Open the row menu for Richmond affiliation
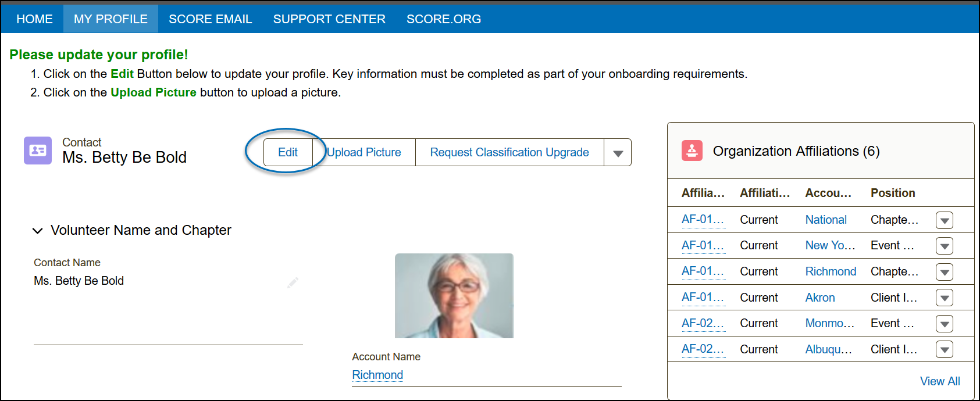 point(944,272)
